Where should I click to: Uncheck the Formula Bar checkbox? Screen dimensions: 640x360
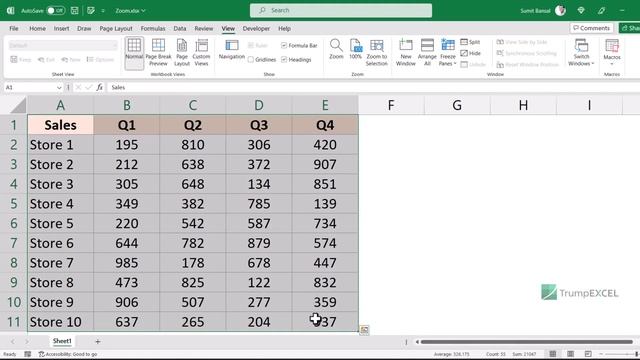tap(284, 45)
